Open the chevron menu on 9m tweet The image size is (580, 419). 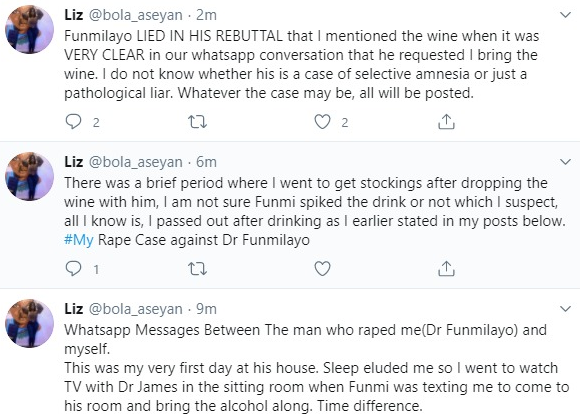[x=565, y=309]
